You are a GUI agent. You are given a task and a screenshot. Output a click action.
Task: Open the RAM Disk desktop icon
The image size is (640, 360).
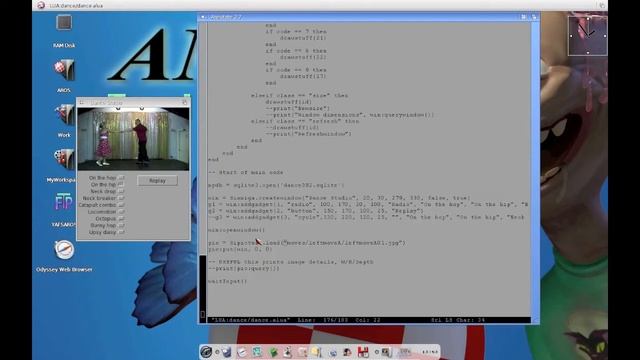pyautogui.click(x=64, y=23)
